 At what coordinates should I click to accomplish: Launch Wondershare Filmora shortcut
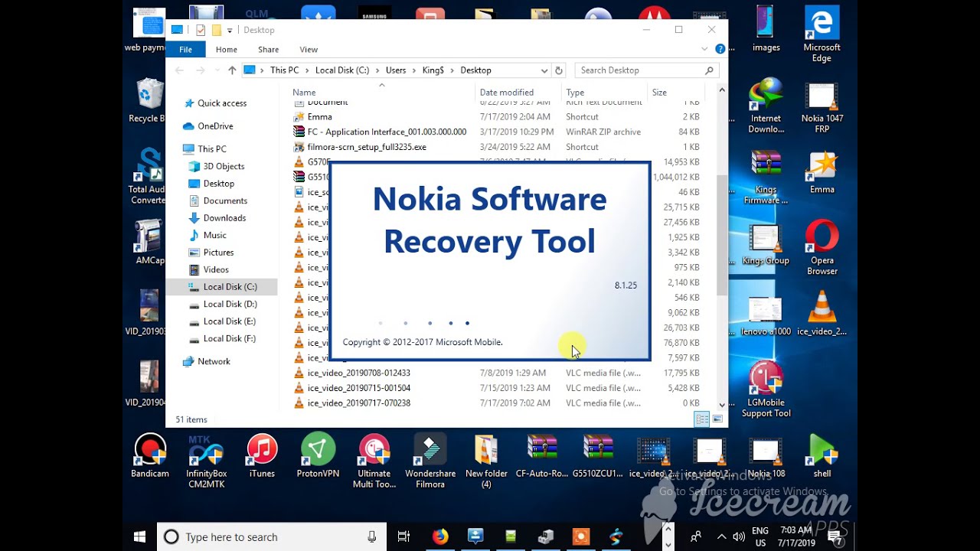click(430, 461)
